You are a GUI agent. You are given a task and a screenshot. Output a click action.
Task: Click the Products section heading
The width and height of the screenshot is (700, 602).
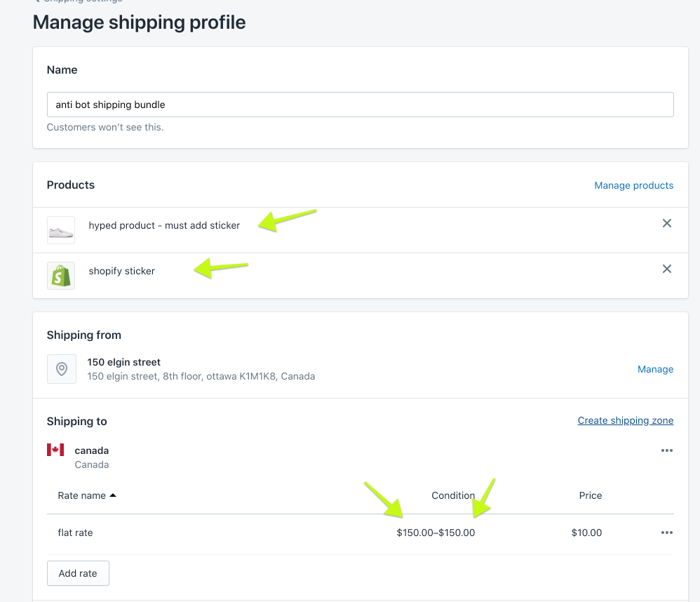(x=71, y=185)
